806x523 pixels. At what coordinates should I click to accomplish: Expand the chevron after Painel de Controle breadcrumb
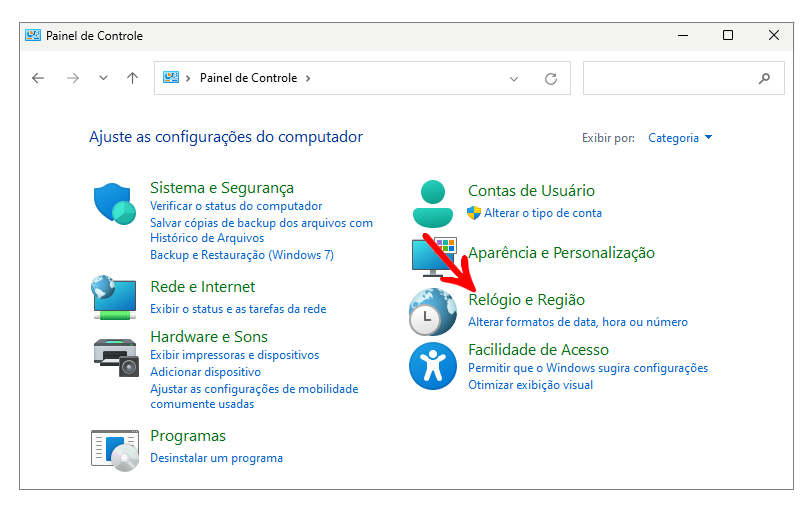click(x=308, y=78)
